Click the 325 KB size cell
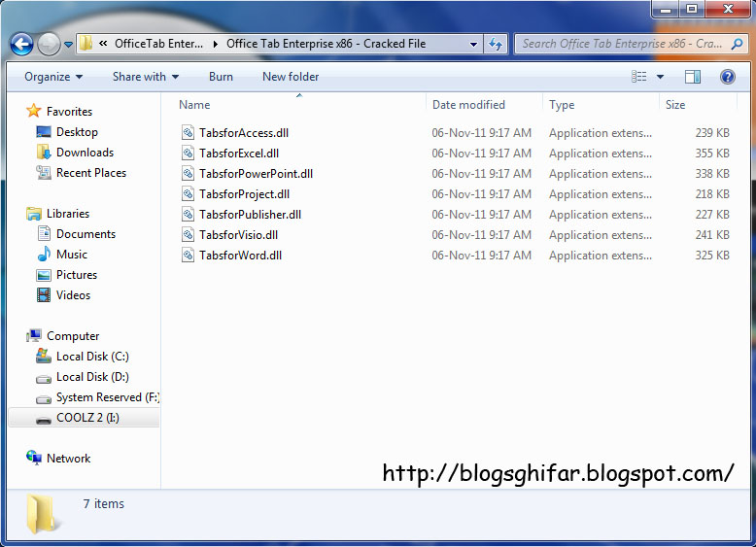The image size is (756, 547). click(712, 256)
